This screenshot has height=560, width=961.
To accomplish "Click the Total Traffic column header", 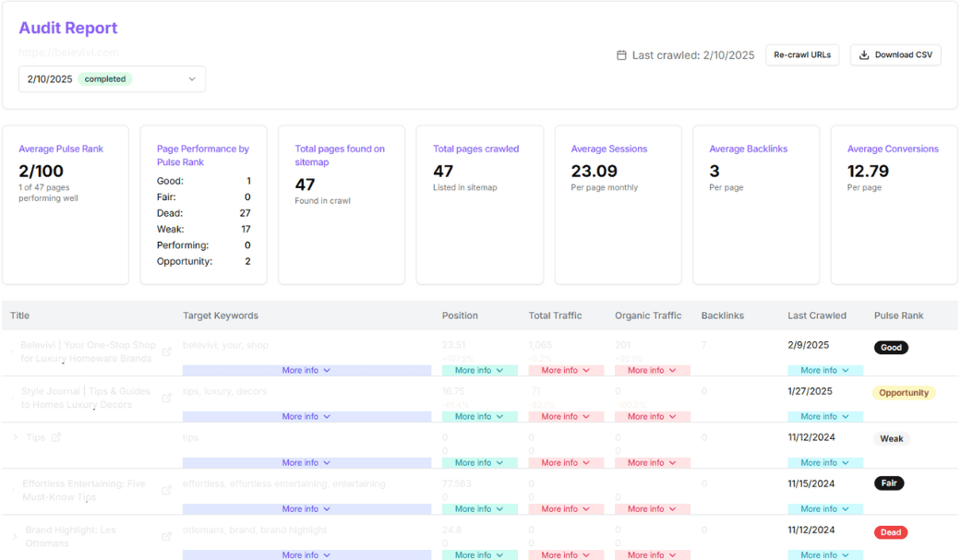I will 555,316.
